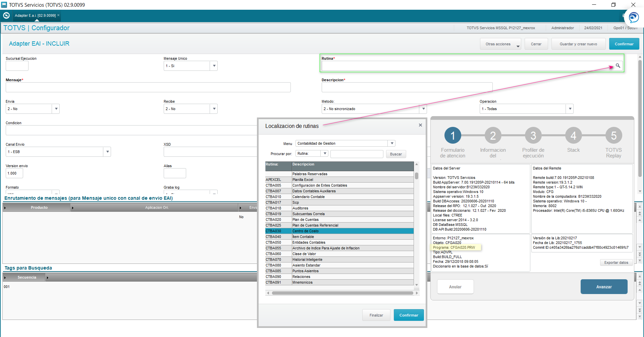Click the Rutina search magnifier icon

point(618,66)
